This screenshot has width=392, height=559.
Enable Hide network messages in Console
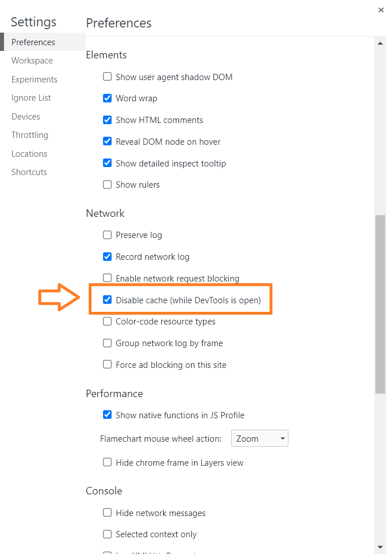pos(107,513)
